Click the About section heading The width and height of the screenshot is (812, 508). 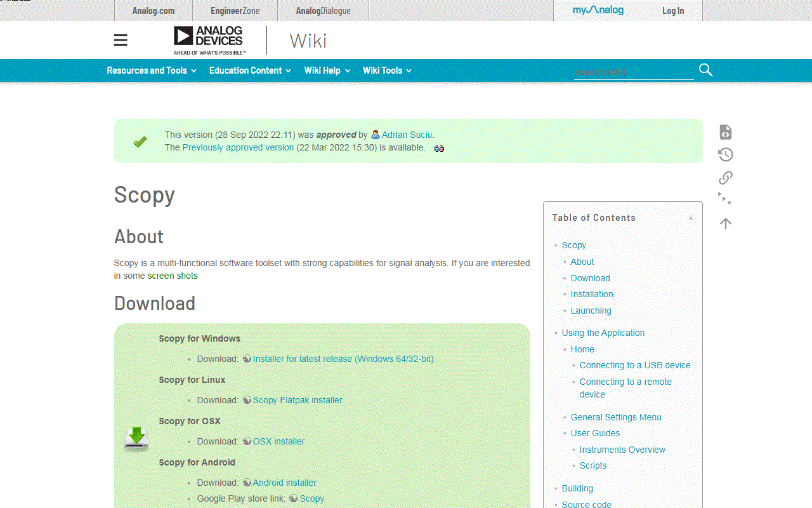pos(139,237)
